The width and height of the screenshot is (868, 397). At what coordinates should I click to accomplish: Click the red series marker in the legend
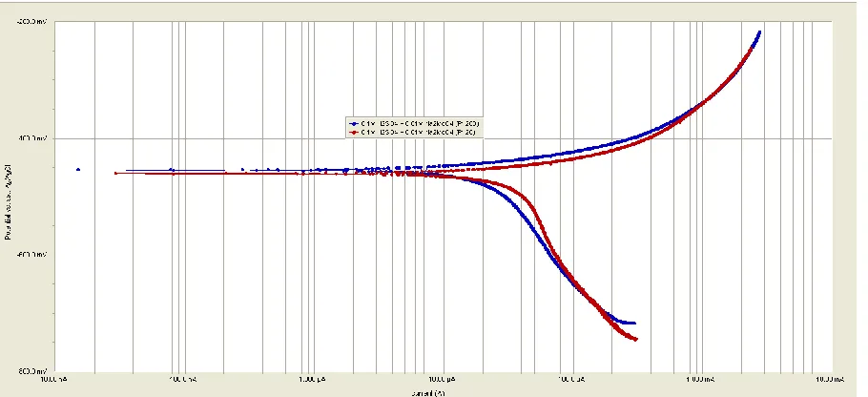click(353, 133)
